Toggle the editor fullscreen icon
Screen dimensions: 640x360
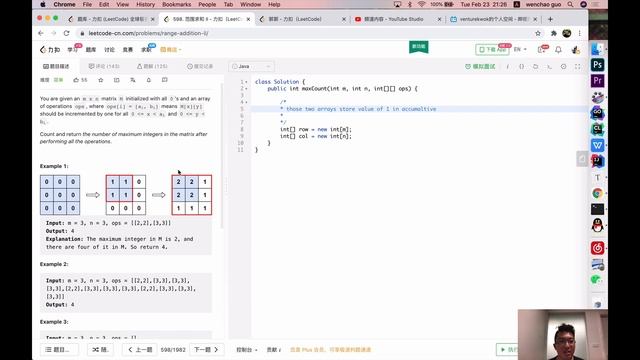click(577, 66)
